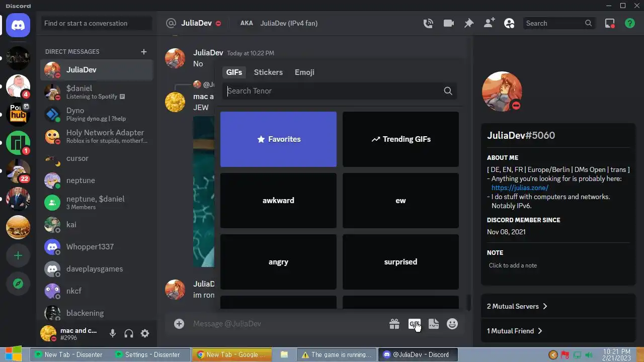Open the daveplaysgames direct message
Screen dimensions: 644x362
(x=97, y=269)
